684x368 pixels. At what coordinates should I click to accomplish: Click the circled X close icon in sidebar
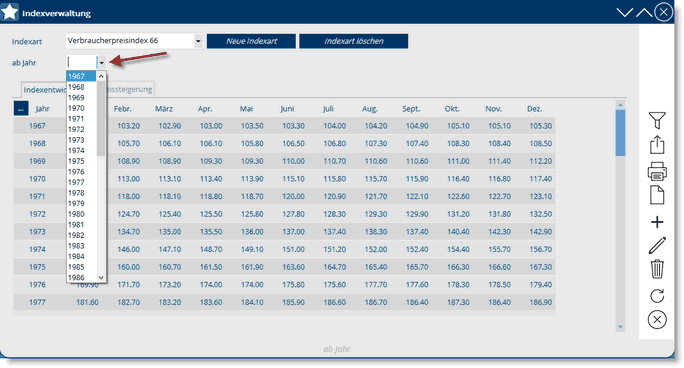click(657, 320)
